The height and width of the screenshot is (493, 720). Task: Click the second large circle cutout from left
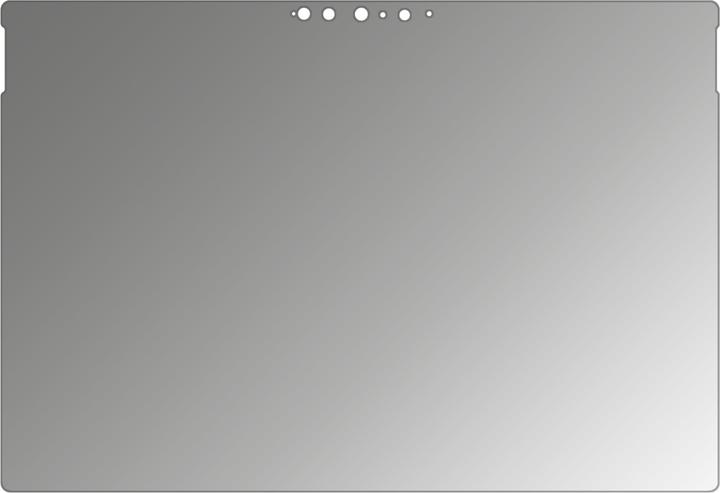click(328, 14)
